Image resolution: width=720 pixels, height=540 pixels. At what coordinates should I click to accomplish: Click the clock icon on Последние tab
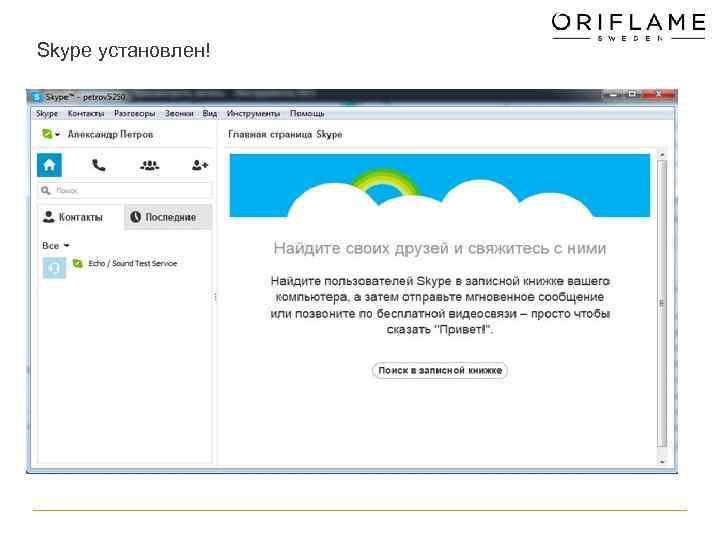click(x=135, y=217)
